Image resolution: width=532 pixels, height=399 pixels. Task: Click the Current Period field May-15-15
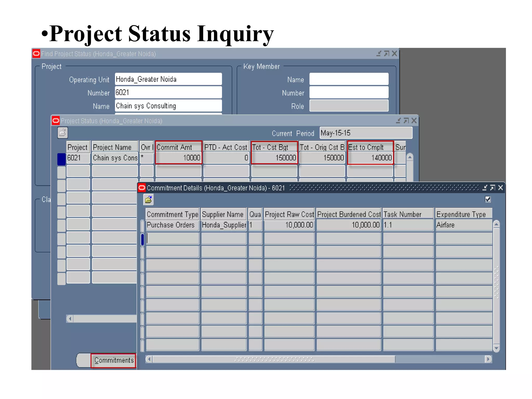[x=366, y=133]
